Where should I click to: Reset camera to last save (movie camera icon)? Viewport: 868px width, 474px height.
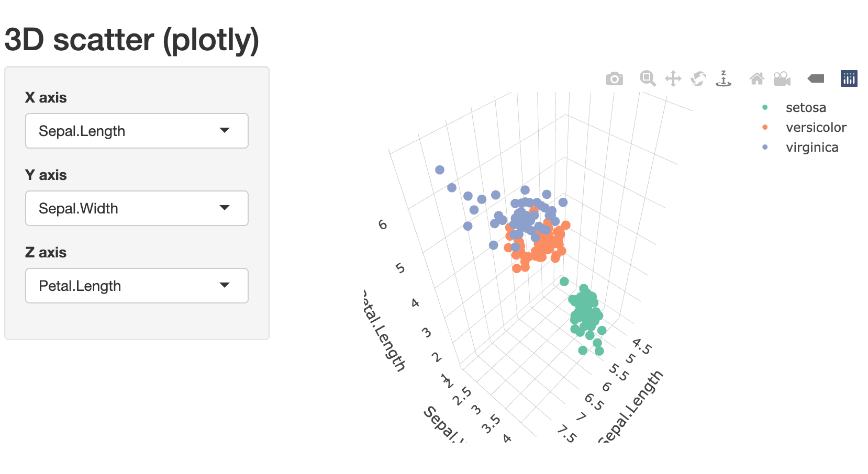tap(782, 79)
